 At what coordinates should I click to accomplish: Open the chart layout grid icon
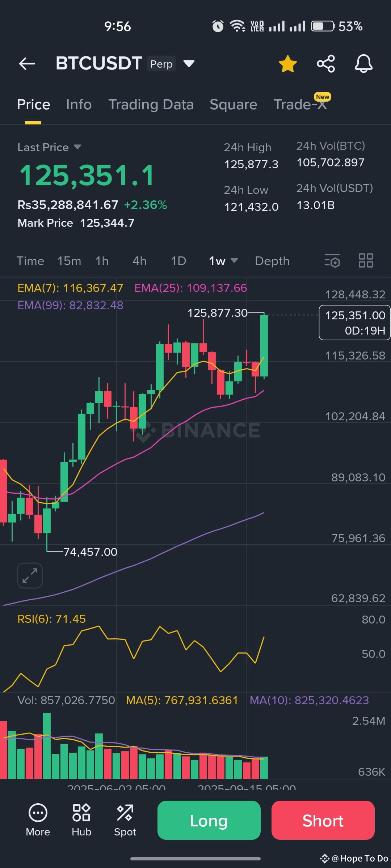[x=366, y=260]
